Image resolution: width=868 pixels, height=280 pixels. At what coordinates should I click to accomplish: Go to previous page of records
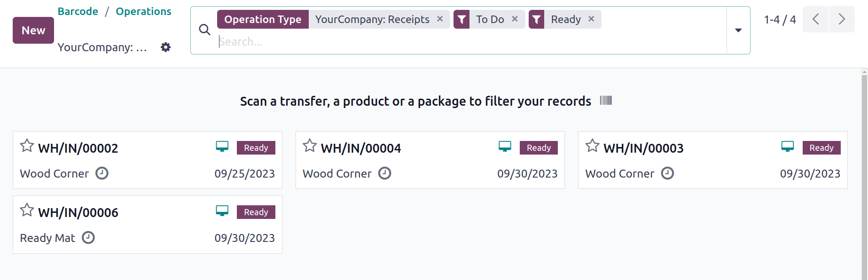point(816,19)
